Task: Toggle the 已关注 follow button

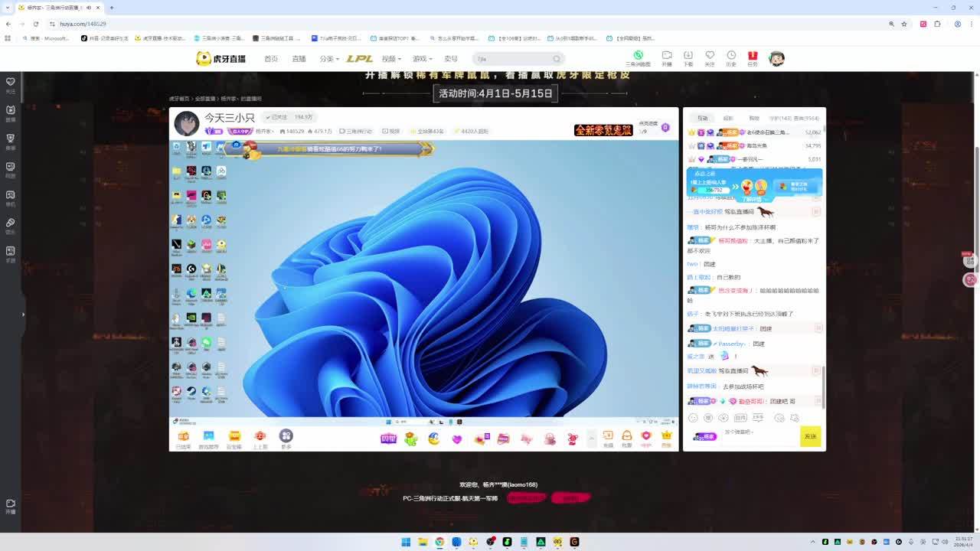Action: 276,117
